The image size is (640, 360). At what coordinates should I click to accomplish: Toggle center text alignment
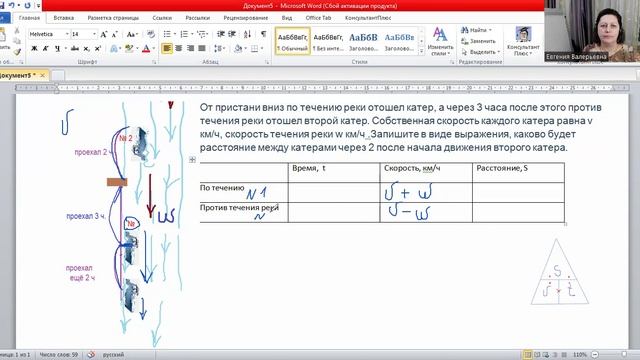pyautogui.click(x=178, y=49)
